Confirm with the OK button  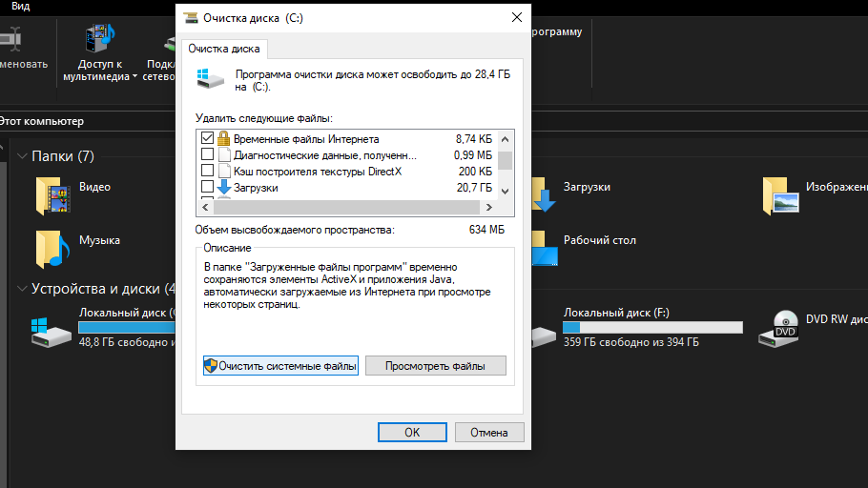pos(412,432)
